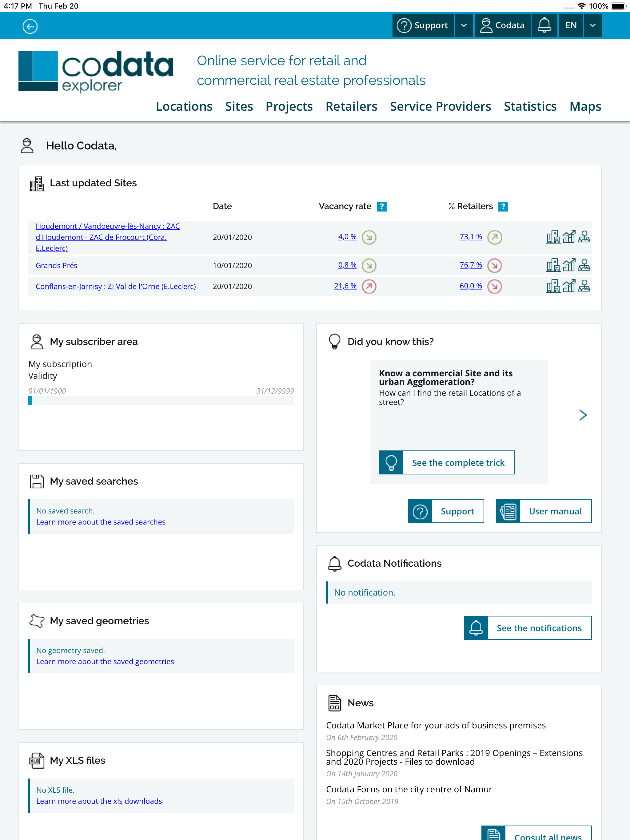Click the Codata Notifications bell heading icon

point(334,564)
